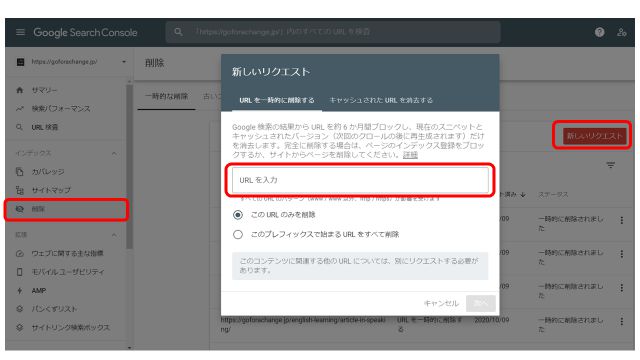Switch to 'キャッシュされた URL を消去する' tab
640x360 pixels.
(x=381, y=100)
